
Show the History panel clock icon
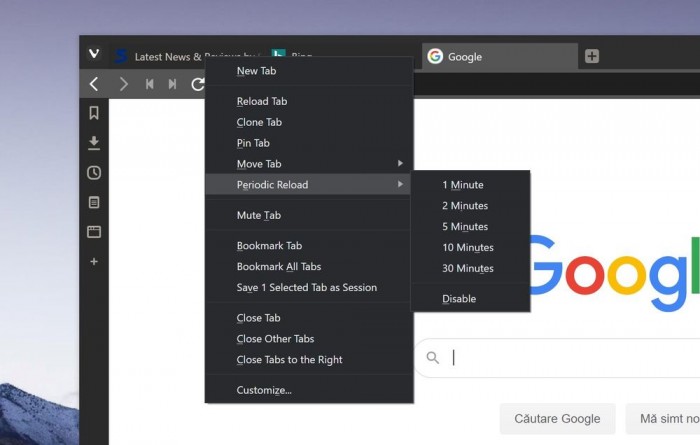(x=94, y=172)
